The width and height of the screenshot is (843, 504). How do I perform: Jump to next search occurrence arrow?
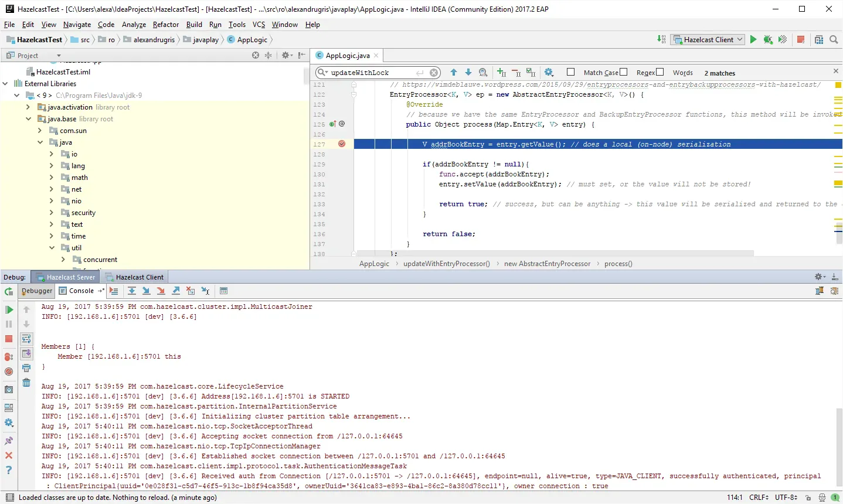pos(468,72)
